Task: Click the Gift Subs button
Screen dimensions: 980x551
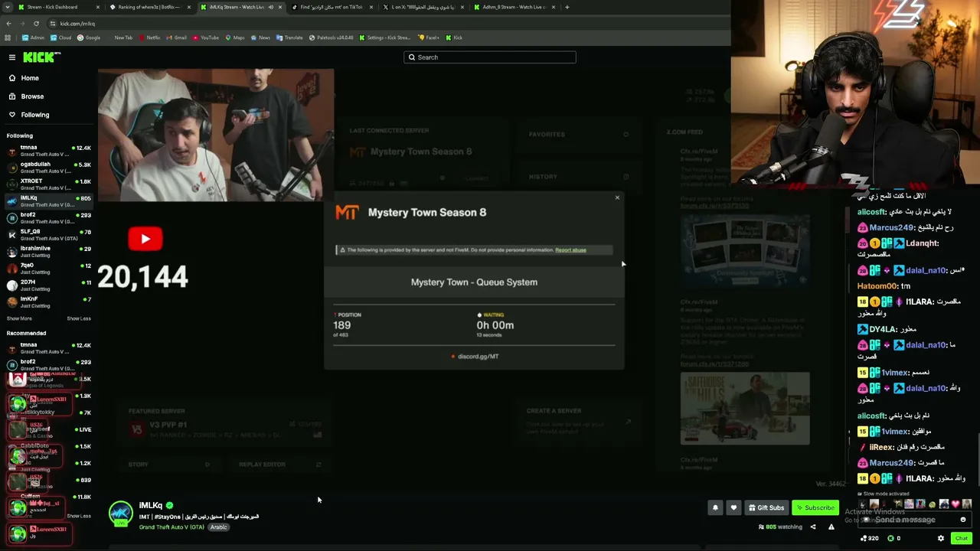Action: tap(766, 507)
